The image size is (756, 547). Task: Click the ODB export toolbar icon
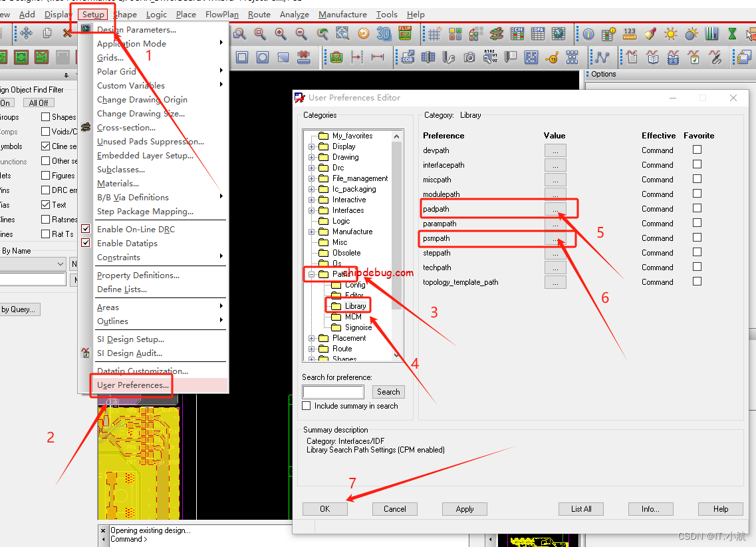(408, 57)
